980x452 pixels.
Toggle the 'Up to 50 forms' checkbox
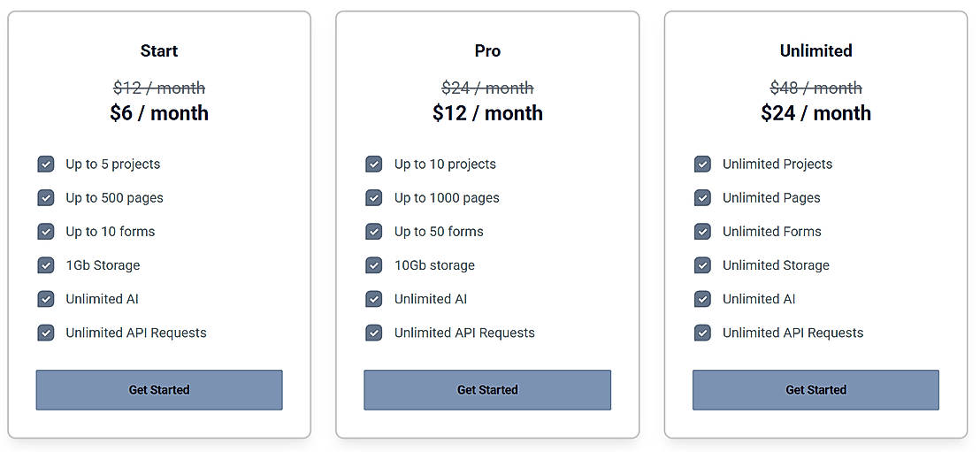coord(374,232)
